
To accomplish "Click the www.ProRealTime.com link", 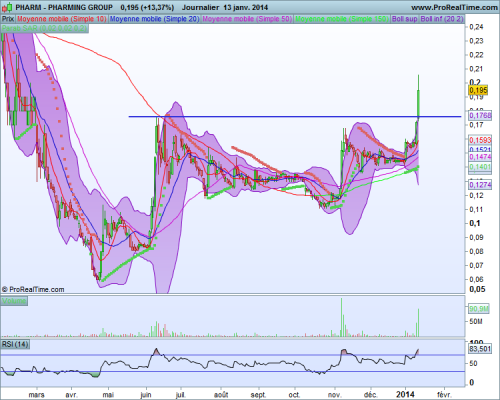I will pyautogui.click(x=454, y=7).
